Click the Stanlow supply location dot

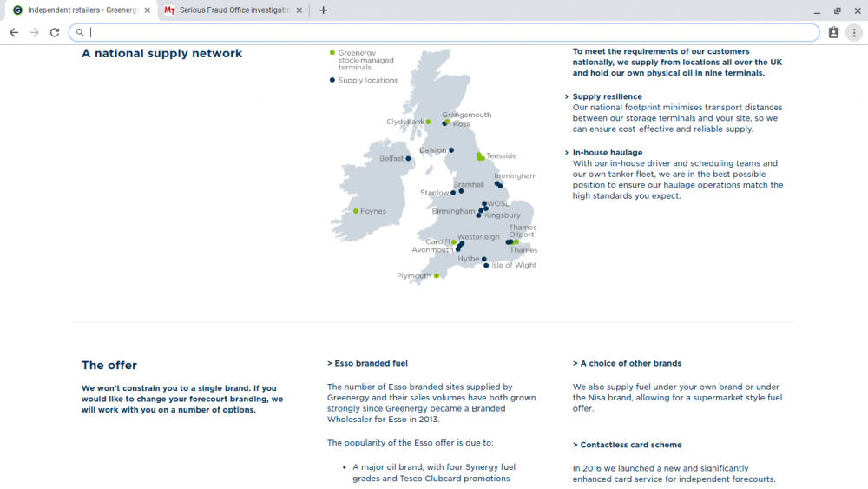[453, 193]
